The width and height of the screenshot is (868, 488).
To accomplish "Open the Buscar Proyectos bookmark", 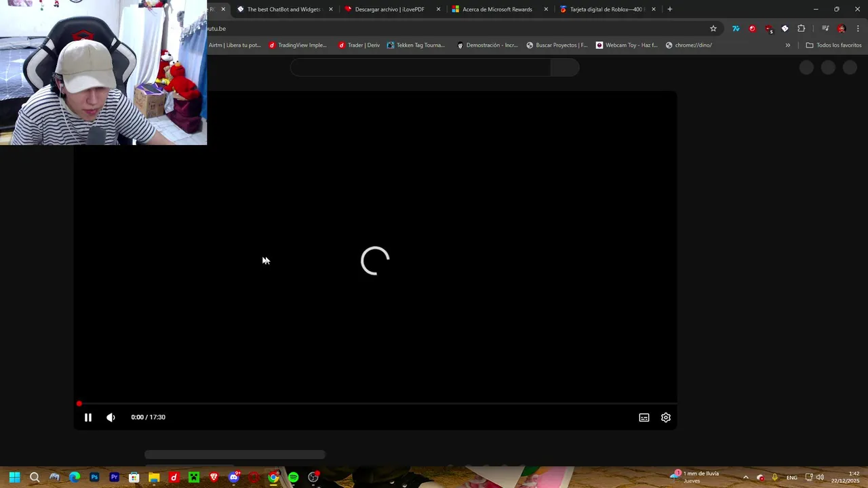I will click(557, 45).
